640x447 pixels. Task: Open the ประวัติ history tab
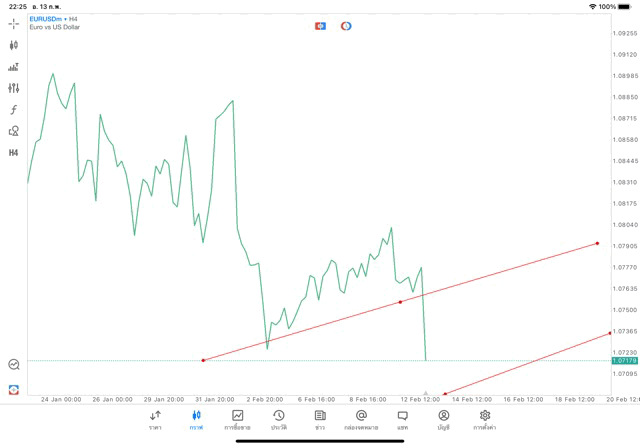point(279,420)
